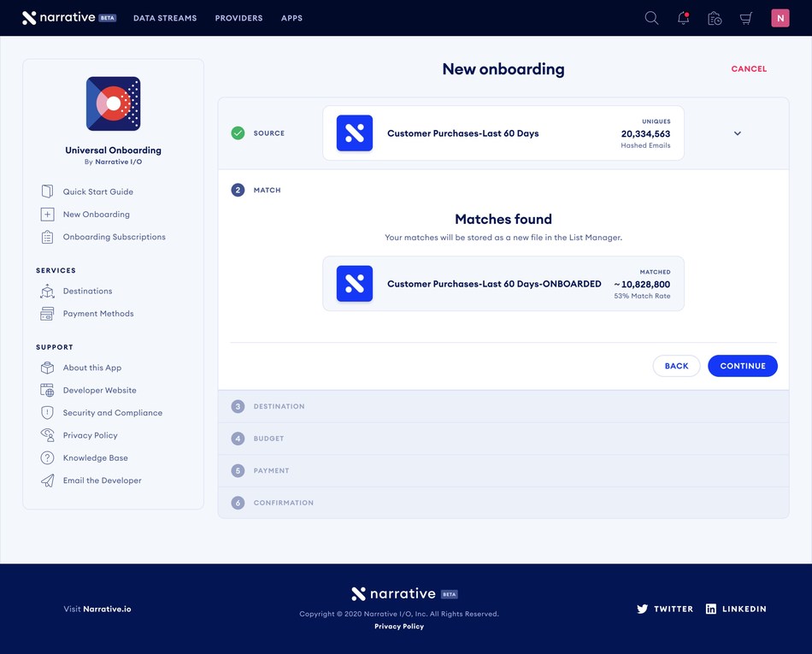Open Onboarding Subscriptions in sidebar

coord(115,237)
